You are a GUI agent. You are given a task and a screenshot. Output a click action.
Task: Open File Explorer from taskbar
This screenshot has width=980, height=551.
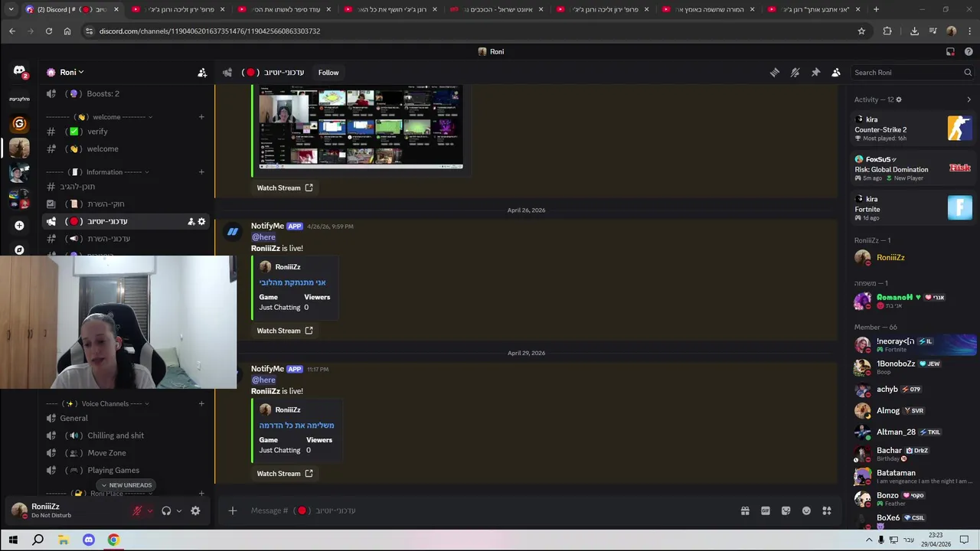point(64,540)
